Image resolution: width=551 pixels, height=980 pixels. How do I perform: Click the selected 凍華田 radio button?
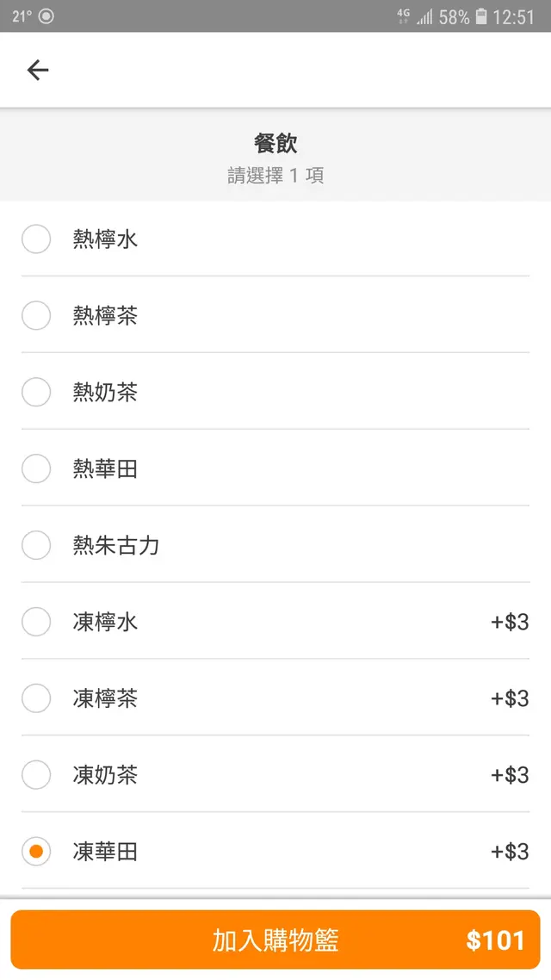pos(36,852)
